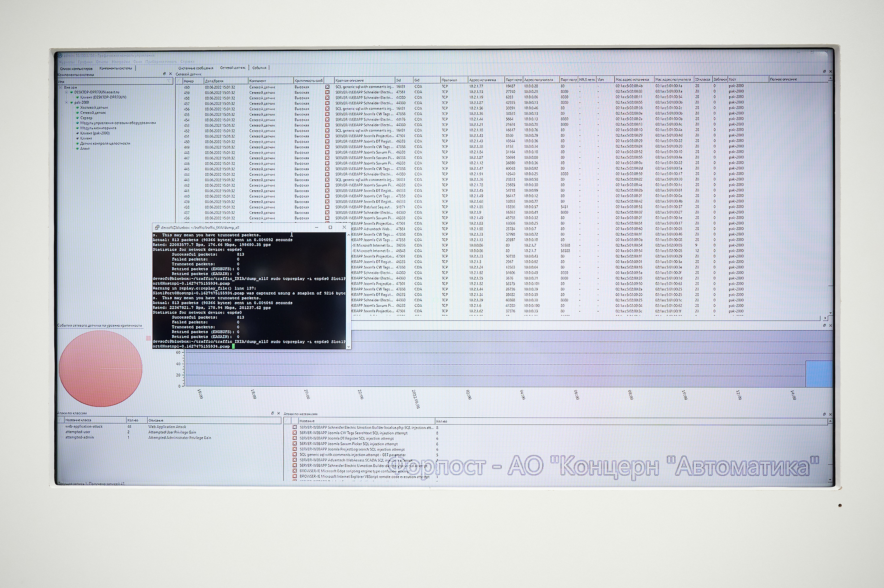The width and height of the screenshot is (884, 588).
Task: Sort events by Дата/Время column
Action: 225,81
